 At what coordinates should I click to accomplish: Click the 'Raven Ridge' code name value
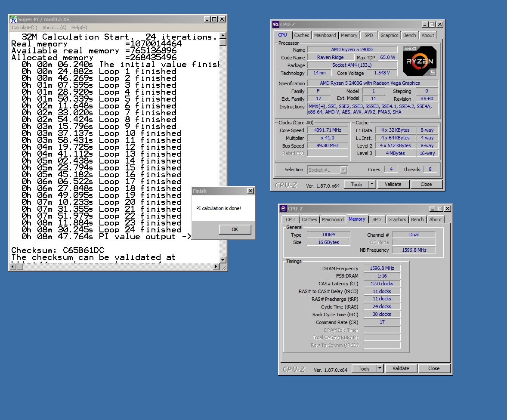pos(331,57)
